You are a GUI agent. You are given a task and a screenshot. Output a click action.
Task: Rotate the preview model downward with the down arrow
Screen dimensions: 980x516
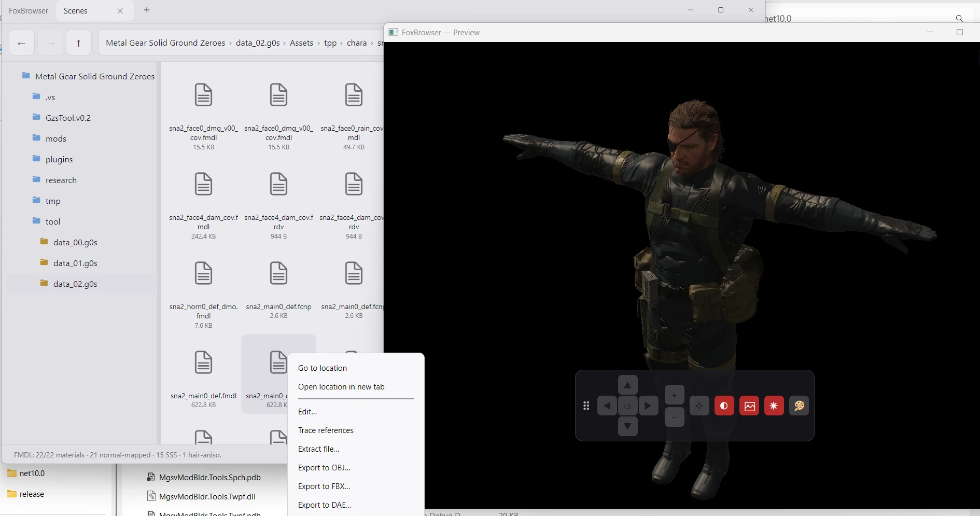pos(627,426)
